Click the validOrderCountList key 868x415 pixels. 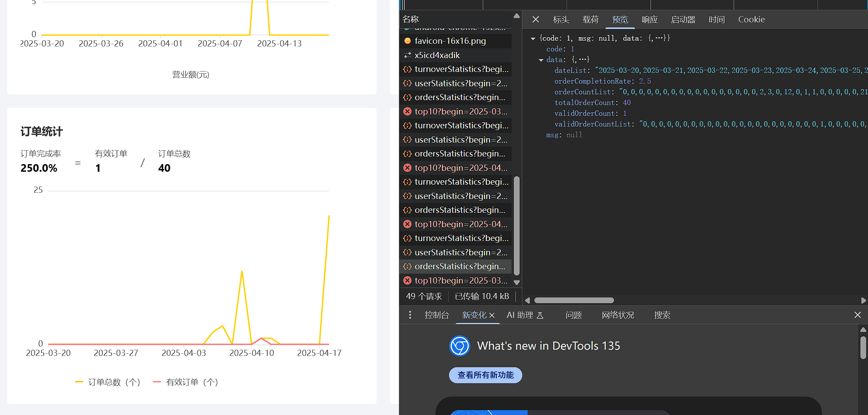(593, 124)
